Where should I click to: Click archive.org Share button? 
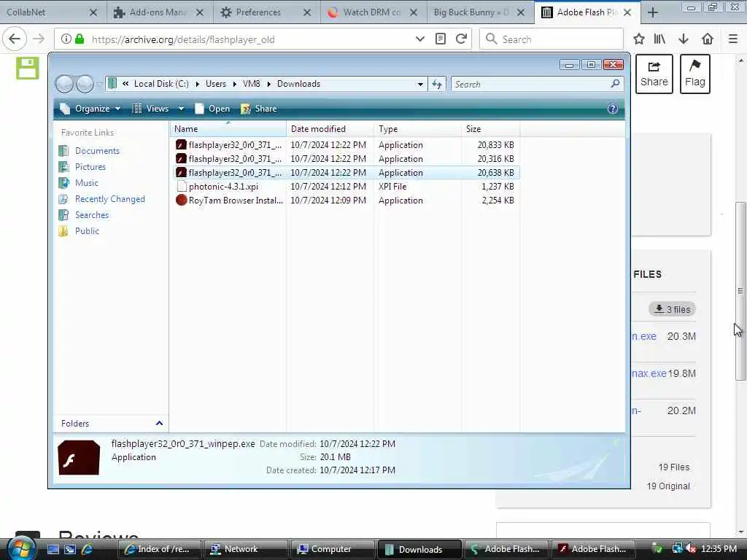point(654,74)
